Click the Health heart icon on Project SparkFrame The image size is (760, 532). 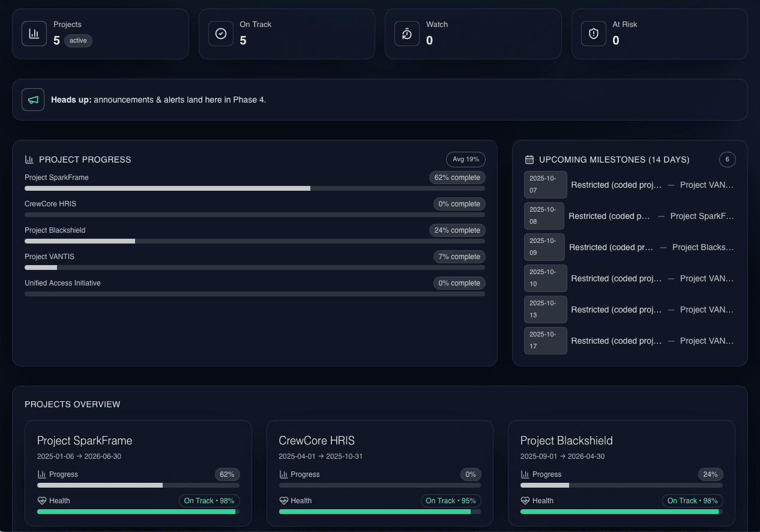(x=43, y=500)
